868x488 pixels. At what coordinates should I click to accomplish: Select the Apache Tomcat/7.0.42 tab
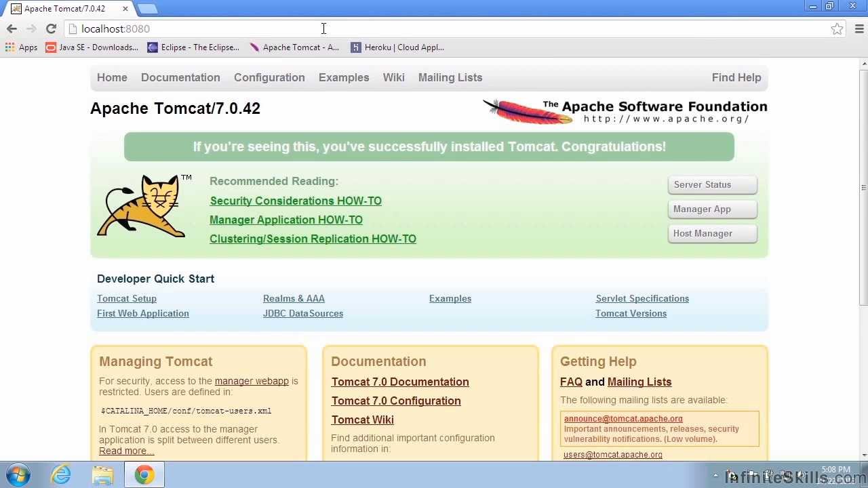(x=68, y=9)
